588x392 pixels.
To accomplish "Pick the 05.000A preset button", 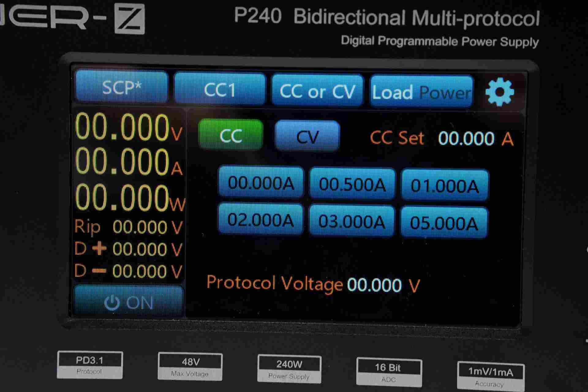I will coord(444,223).
